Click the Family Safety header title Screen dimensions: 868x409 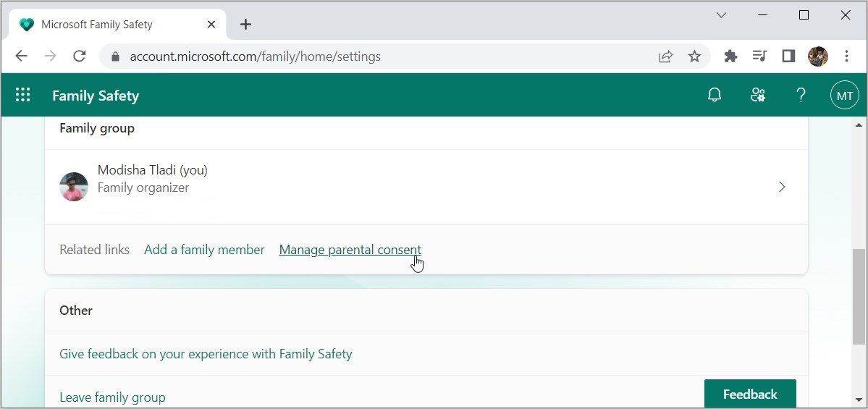96,96
